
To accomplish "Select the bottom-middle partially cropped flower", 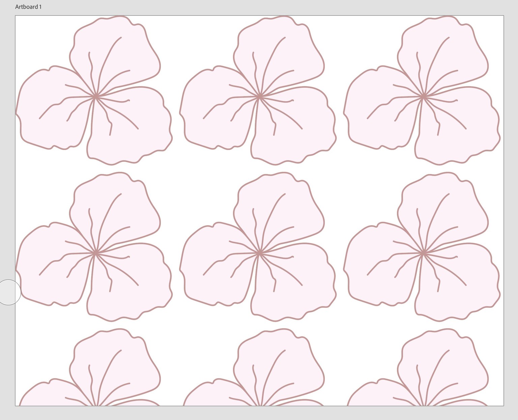I will pyautogui.click(x=254, y=367).
